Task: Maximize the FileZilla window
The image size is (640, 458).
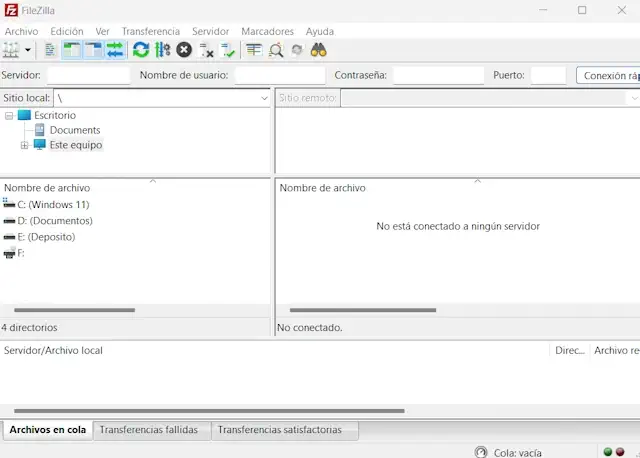Action: [x=582, y=10]
